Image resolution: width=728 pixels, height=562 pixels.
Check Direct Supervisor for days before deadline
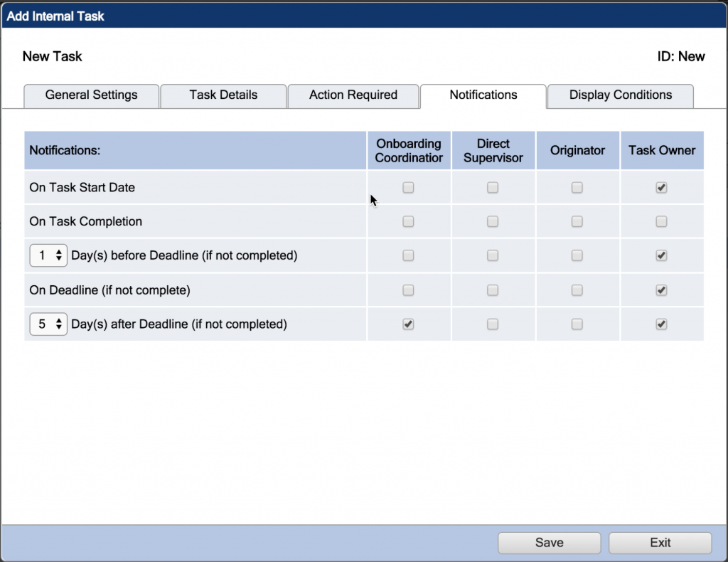tap(493, 255)
